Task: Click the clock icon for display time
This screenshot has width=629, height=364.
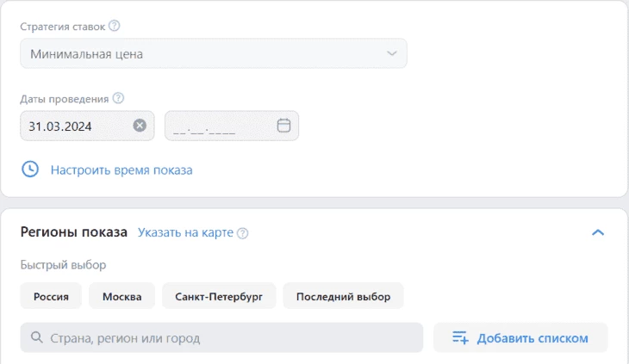Action: [30, 170]
